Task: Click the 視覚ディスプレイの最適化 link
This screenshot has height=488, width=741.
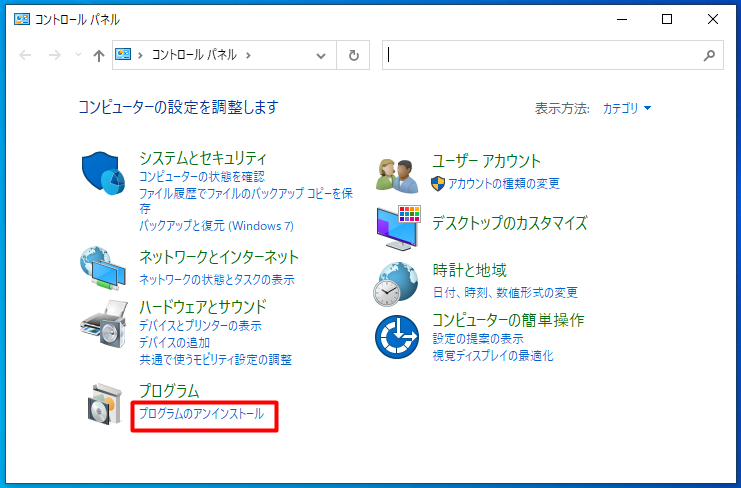Action: 492,355
